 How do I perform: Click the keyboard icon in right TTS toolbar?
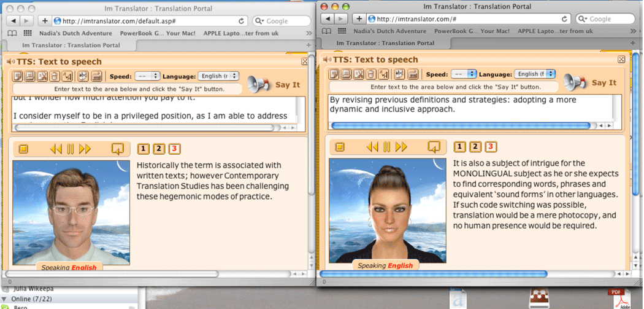click(x=412, y=74)
